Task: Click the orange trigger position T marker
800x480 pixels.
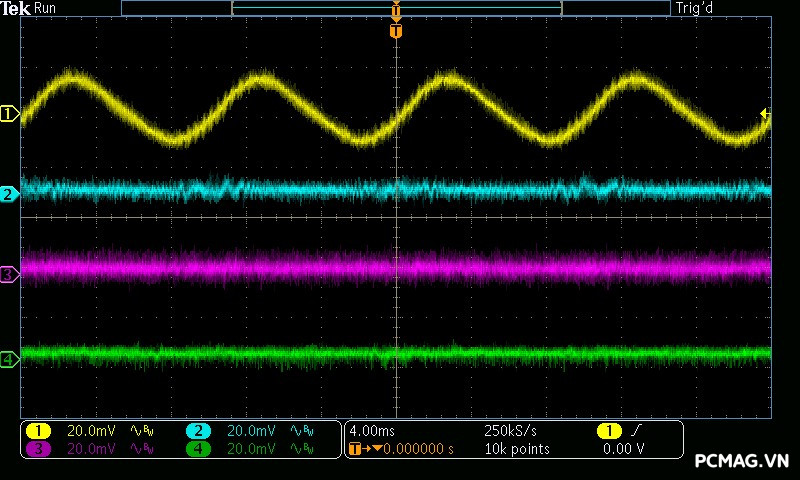Action: (x=396, y=32)
